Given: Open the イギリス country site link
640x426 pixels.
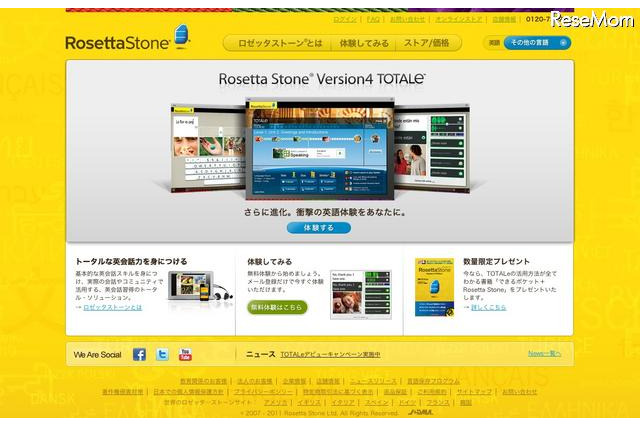Looking at the screenshot, I should [x=309, y=402].
